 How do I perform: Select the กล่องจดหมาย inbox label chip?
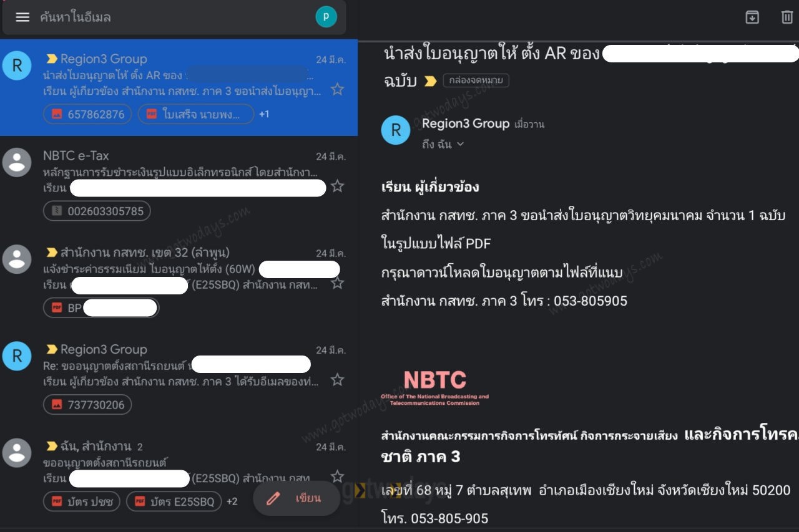[x=476, y=80]
